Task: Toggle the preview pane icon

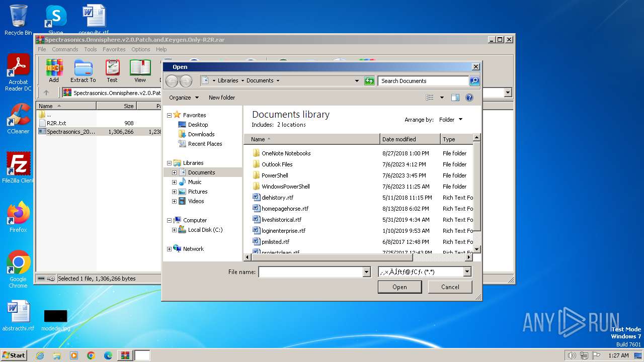Action: point(455,98)
